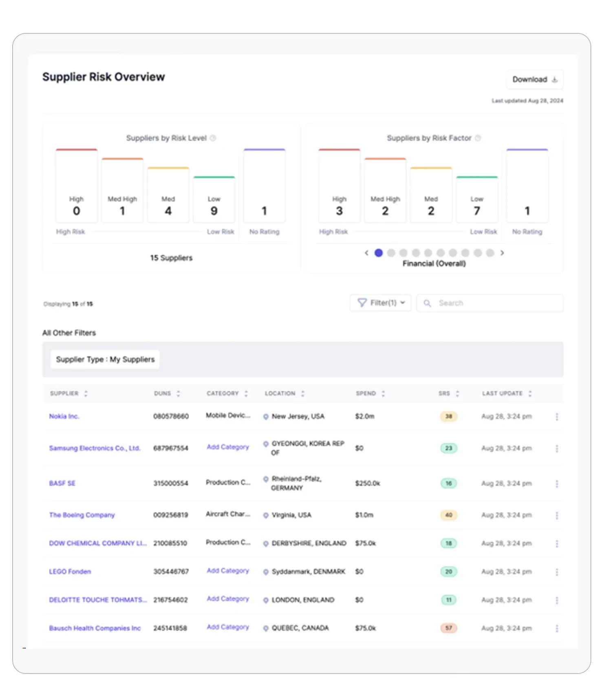Open The Boeing Company supplier link
Image resolution: width=600 pixels, height=700 pixels.
(x=82, y=515)
